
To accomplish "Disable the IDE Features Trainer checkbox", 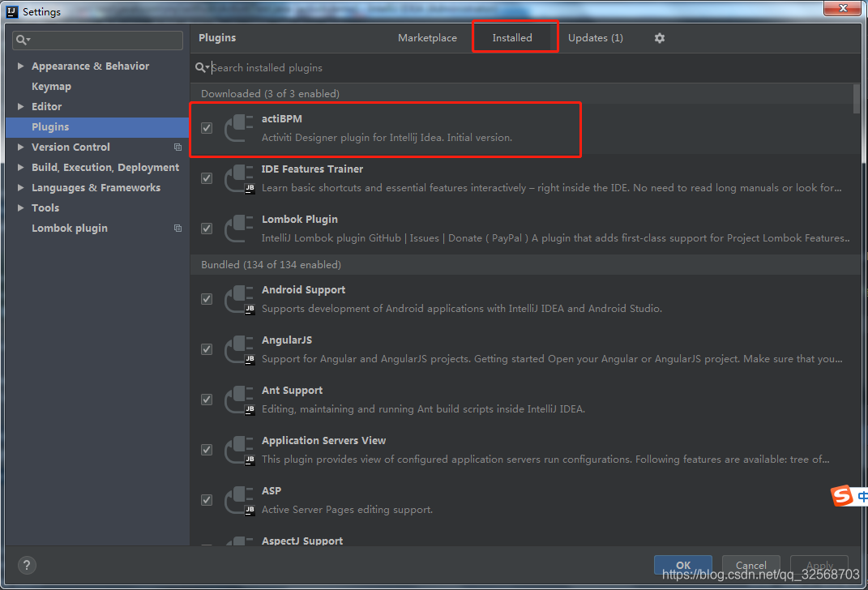I will pos(207,178).
